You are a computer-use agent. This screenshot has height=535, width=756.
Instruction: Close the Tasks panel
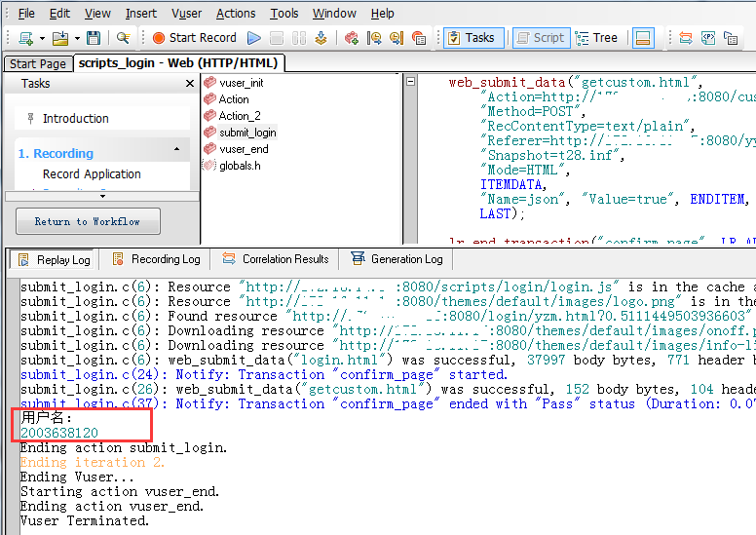pyautogui.click(x=190, y=84)
